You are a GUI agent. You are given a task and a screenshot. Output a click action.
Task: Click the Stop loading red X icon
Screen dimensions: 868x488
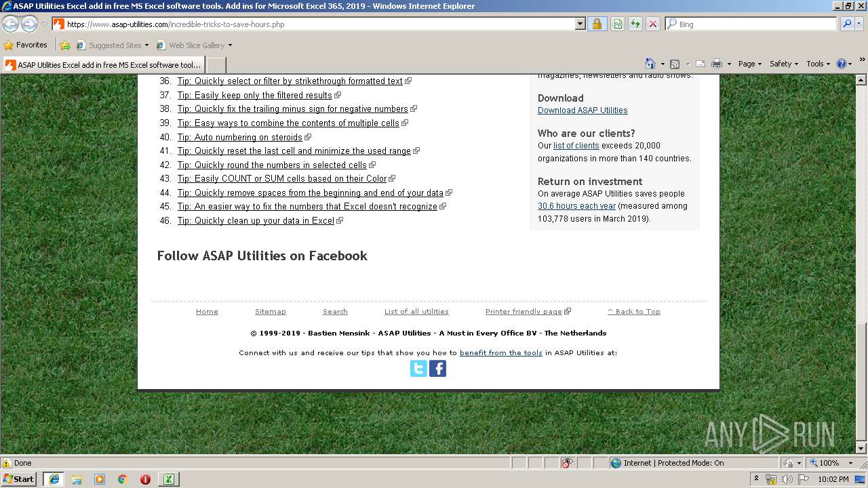[653, 24]
